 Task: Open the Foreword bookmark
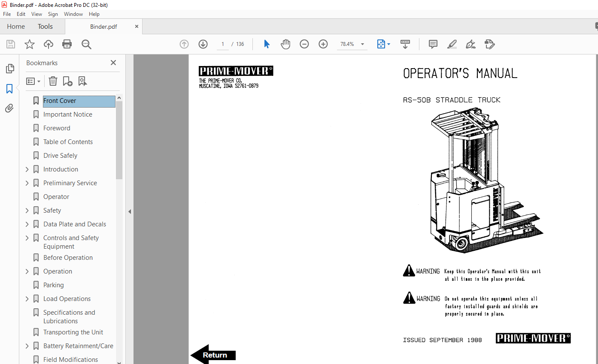(57, 128)
